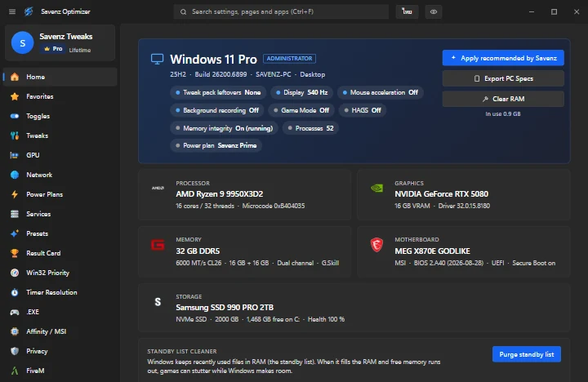Click the HAGS Off chip
588x382 pixels.
point(363,110)
